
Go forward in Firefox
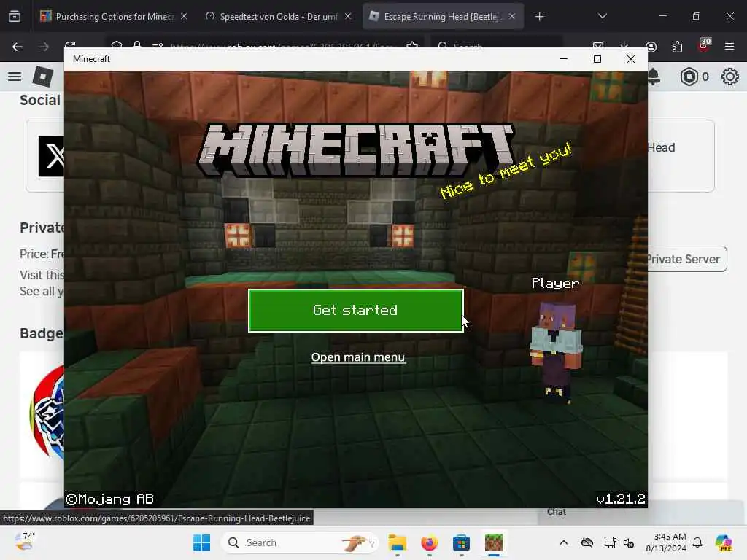(44, 47)
